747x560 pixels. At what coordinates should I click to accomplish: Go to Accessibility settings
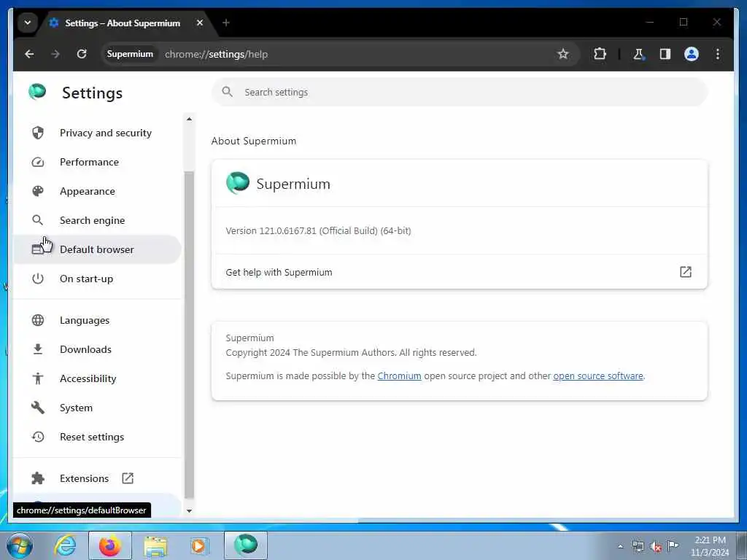pyautogui.click(x=97, y=378)
